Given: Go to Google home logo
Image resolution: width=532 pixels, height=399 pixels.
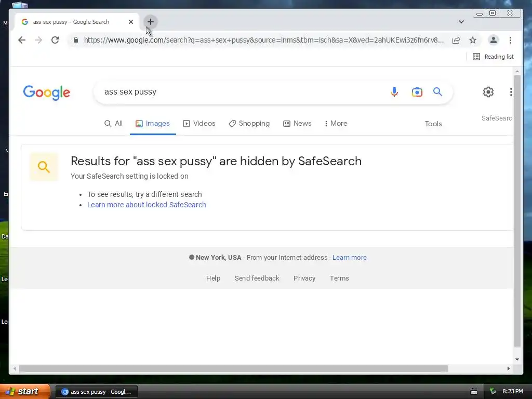Looking at the screenshot, I should click(x=46, y=92).
